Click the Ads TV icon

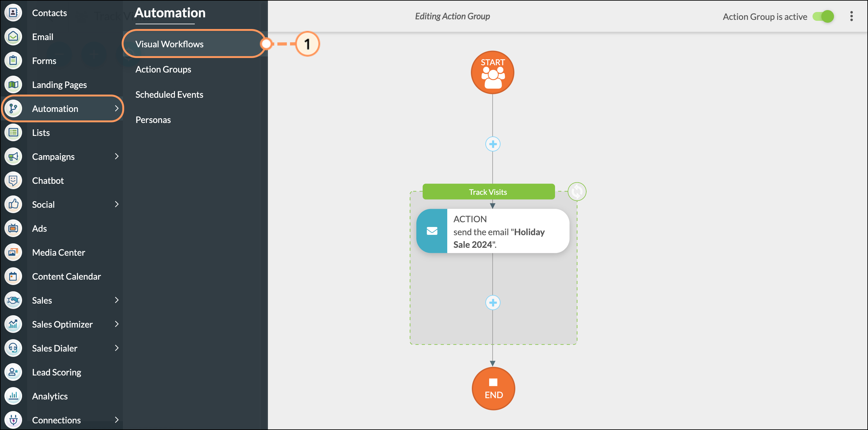coord(13,228)
